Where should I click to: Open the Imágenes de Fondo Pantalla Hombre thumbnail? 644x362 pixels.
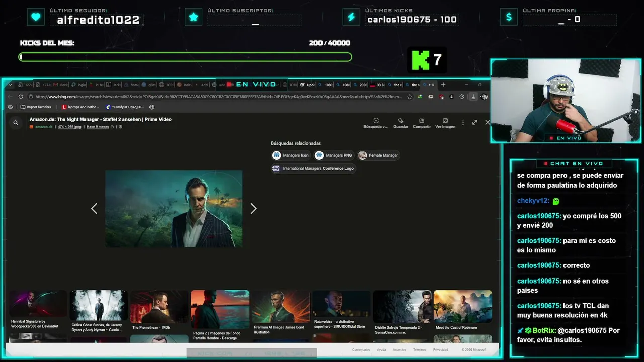tap(220, 309)
